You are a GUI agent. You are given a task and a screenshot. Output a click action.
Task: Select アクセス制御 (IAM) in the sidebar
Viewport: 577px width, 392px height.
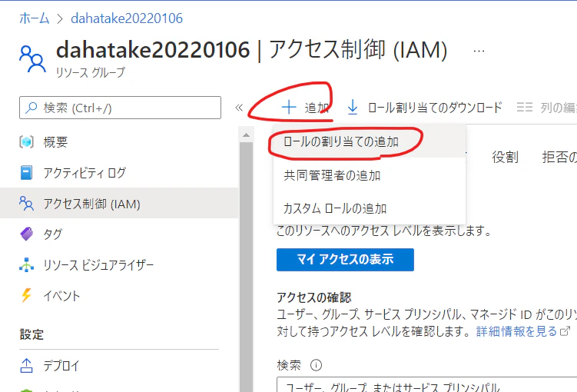point(119,203)
